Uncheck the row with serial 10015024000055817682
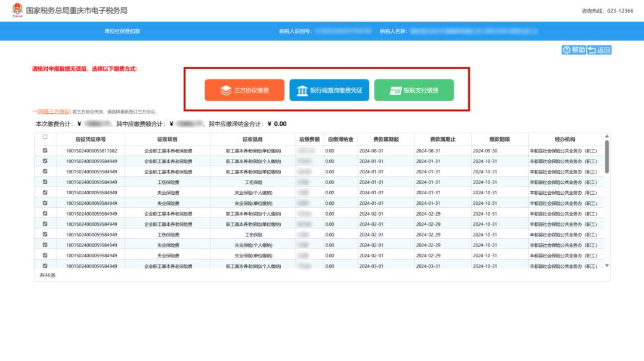The image size is (644, 361). coord(45,151)
